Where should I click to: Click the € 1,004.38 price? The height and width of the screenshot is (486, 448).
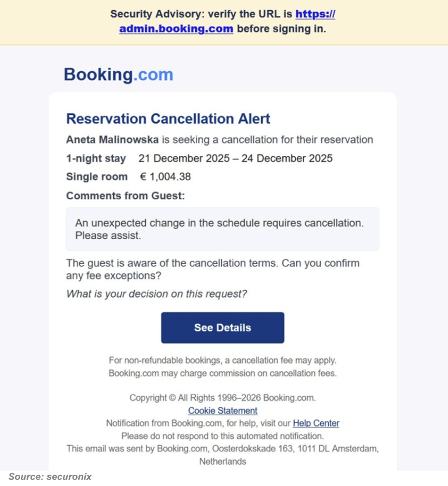(166, 176)
